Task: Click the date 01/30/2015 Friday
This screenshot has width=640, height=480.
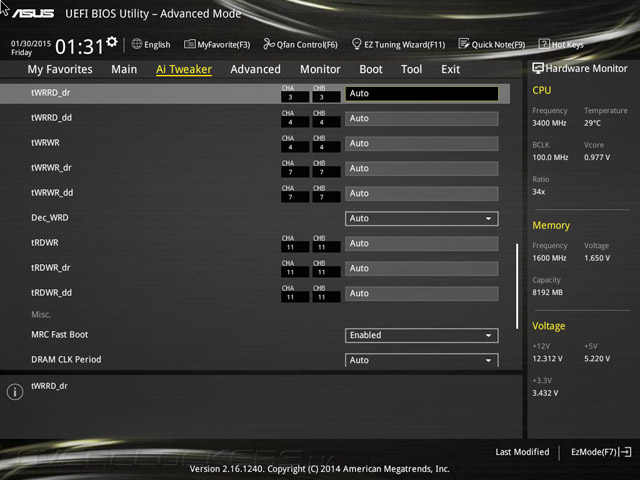Action: click(31, 48)
